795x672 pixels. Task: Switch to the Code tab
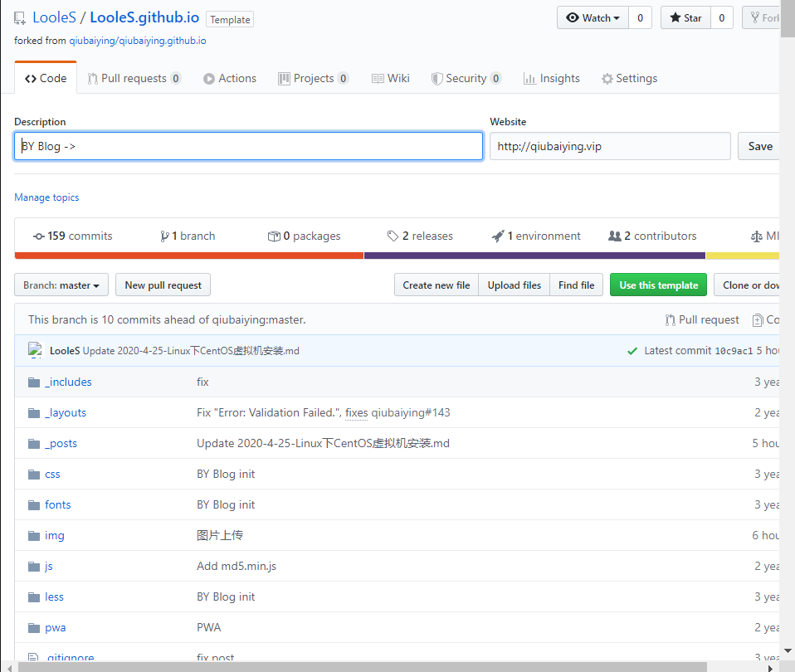46,78
